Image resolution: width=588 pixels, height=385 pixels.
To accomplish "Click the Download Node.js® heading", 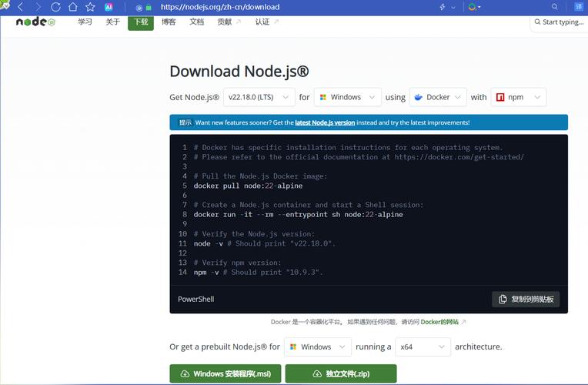I will point(239,72).
